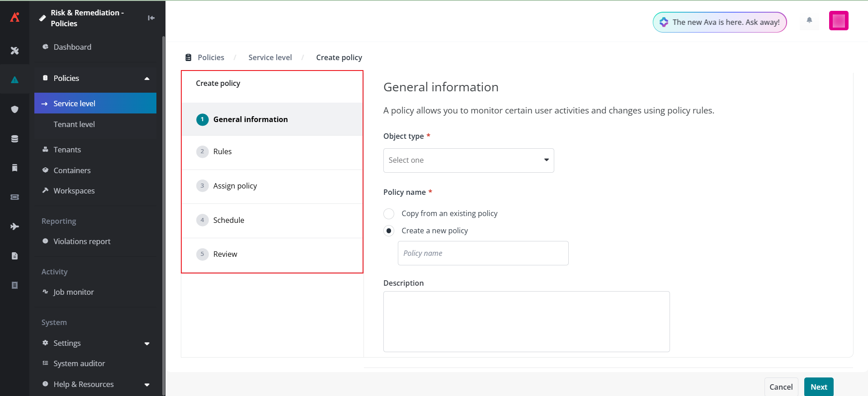Click the shield icon in left rail
The height and width of the screenshot is (396, 868).
[x=14, y=109]
